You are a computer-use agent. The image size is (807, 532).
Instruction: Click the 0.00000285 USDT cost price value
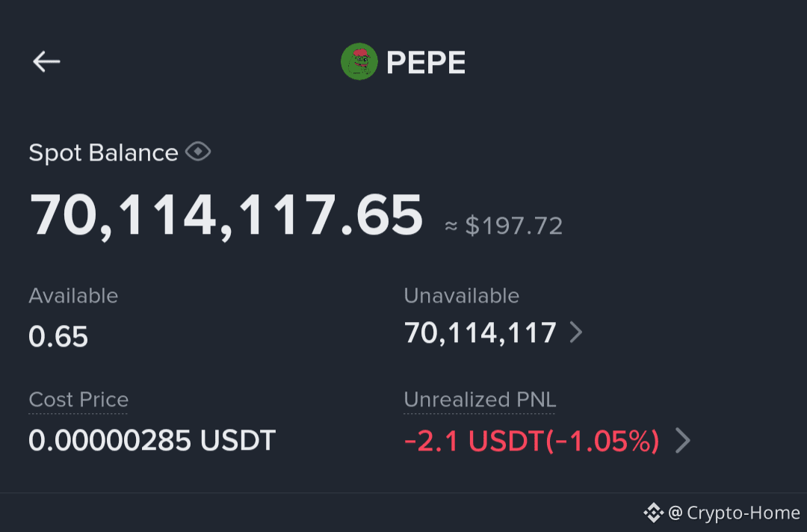click(152, 441)
